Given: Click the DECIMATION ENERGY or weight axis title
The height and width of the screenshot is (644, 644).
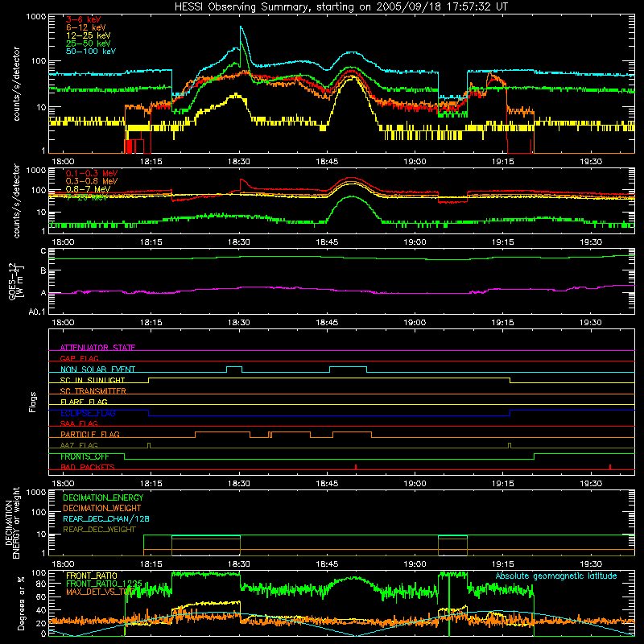Looking at the screenshot, I should click(x=12, y=522).
